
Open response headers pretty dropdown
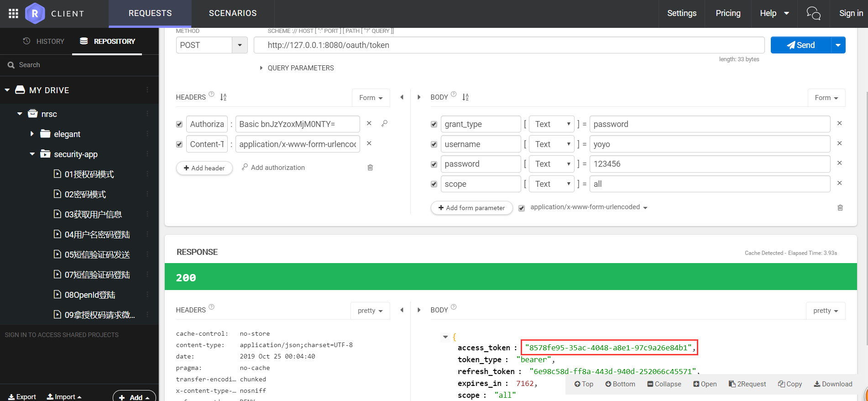tap(370, 311)
